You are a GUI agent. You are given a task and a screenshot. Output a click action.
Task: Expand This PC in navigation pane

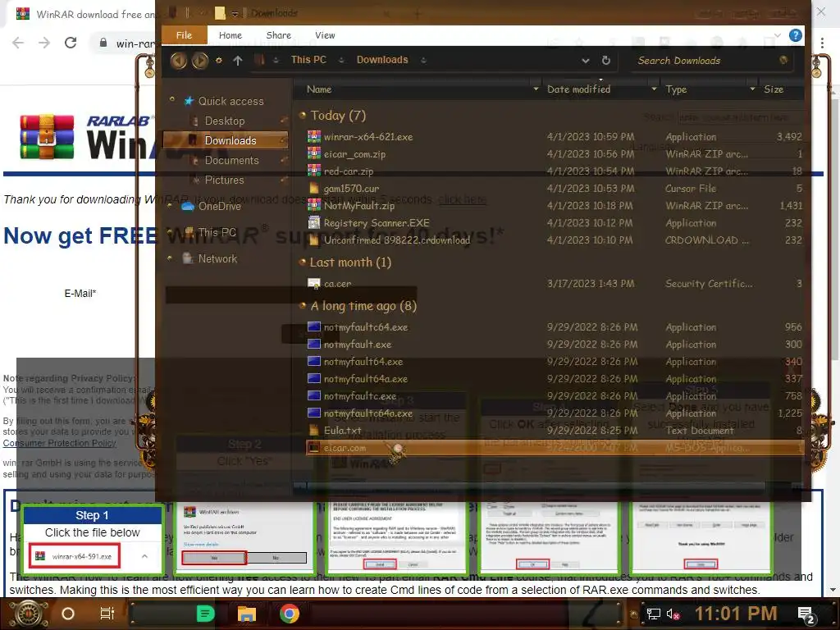pos(170,232)
